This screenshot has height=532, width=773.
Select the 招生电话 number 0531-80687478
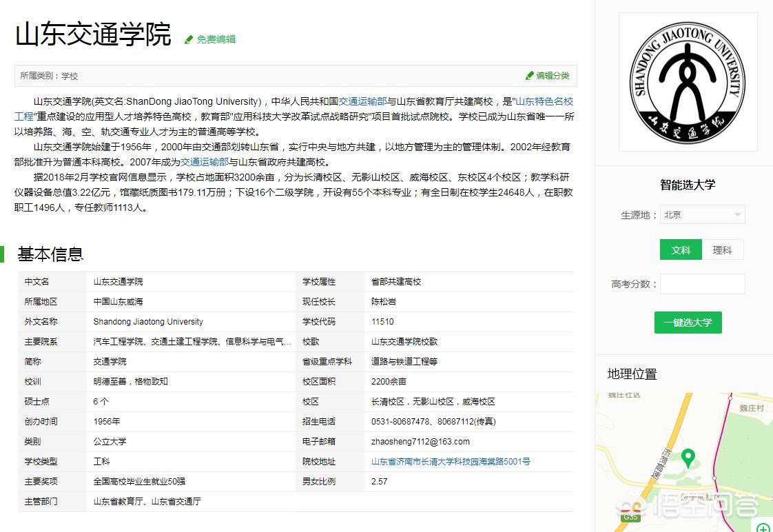click(x=400, y=422)
